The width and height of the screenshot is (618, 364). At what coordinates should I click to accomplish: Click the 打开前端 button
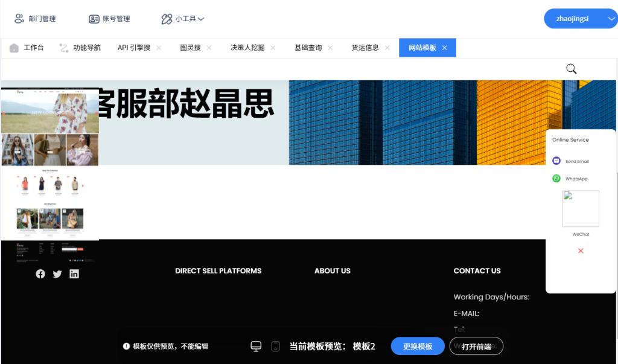[476, 346]
